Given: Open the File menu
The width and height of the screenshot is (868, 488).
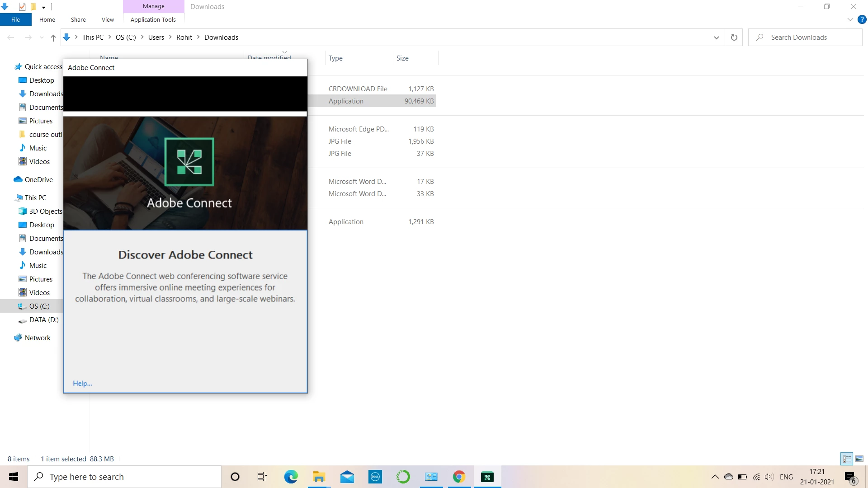Looking at the screenshot, I should 15,19.
